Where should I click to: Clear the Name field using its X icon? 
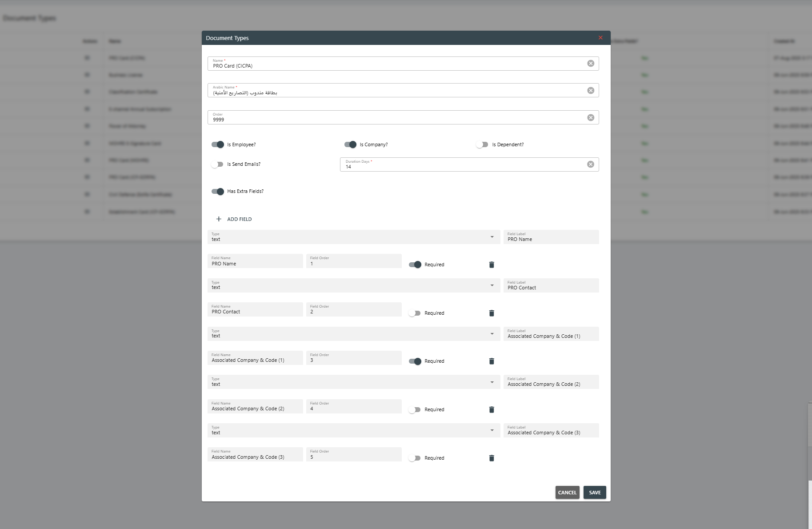(591, 64)
